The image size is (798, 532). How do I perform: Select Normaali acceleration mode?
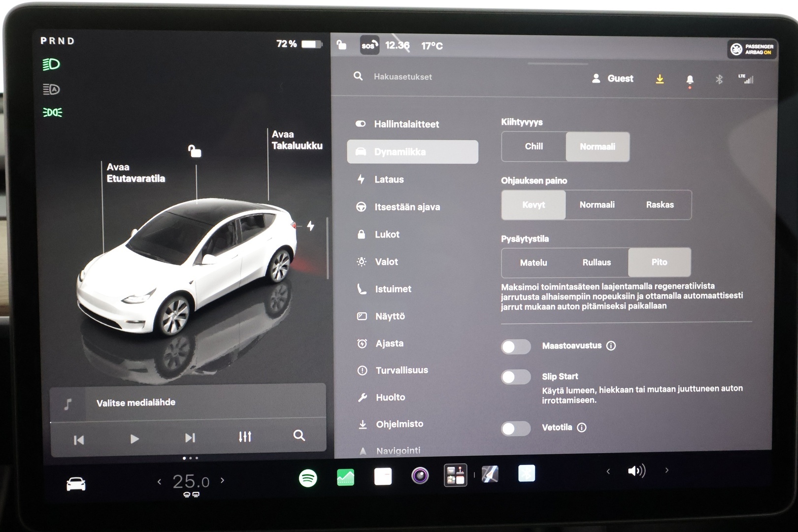point(598,146)
